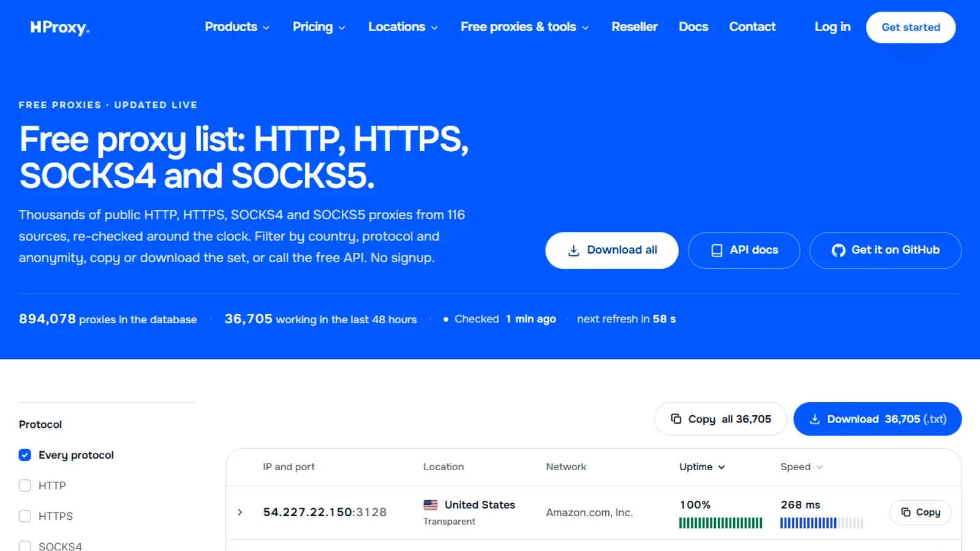The width and height of the screenshot is (980, 551).
Task: Click the blue 268 ms speed bar
Action: [822, 523]
